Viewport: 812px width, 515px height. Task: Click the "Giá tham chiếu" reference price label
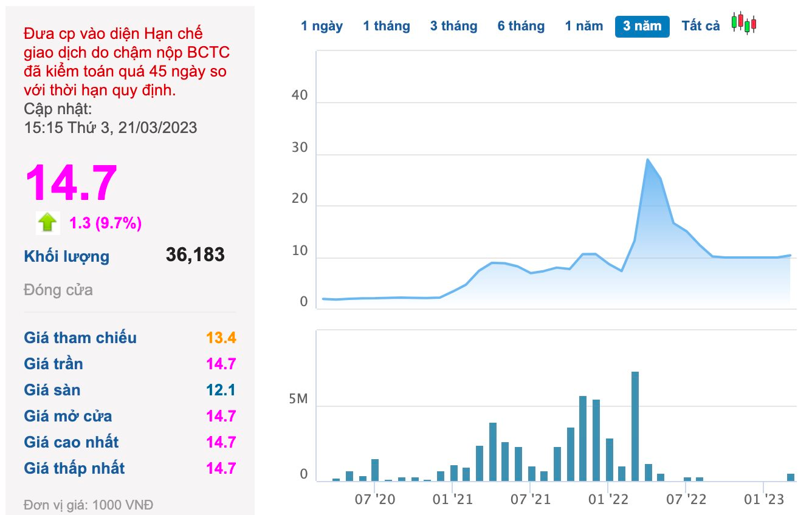coord(80,338)
